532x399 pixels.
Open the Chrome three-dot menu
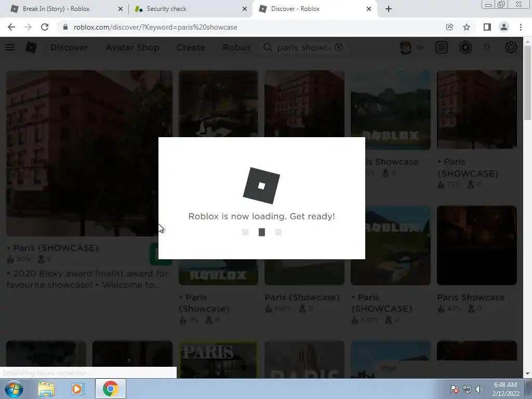pyautogui.click(x=521, y=27)
